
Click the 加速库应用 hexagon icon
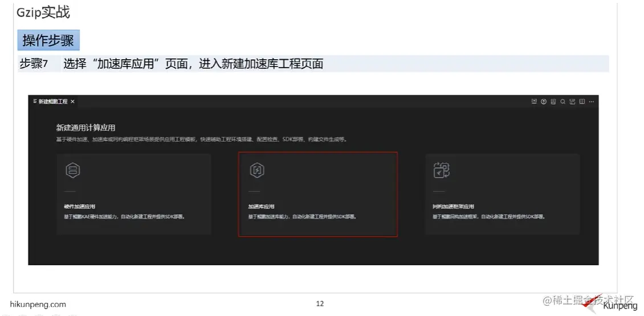257,170
